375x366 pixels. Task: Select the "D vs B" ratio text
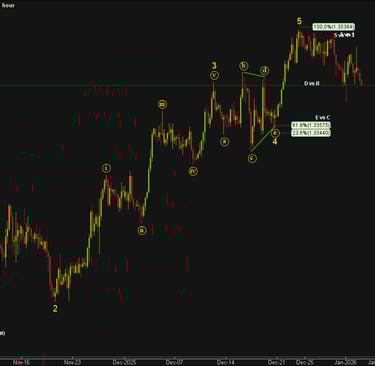[312, 83]
